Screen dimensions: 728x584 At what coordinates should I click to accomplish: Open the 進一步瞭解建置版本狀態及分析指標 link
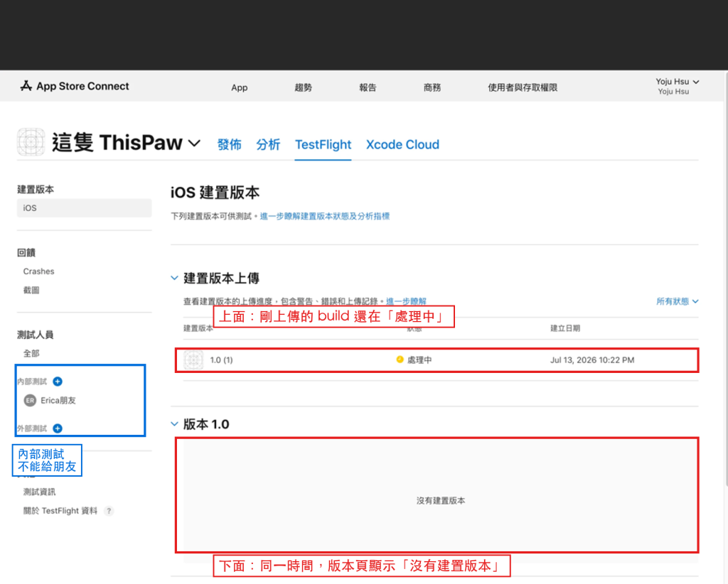(x=324, y=216)
